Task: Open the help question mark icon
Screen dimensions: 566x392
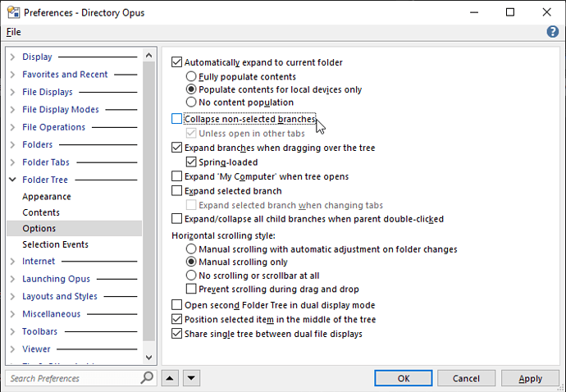Action: click(552, 32)
